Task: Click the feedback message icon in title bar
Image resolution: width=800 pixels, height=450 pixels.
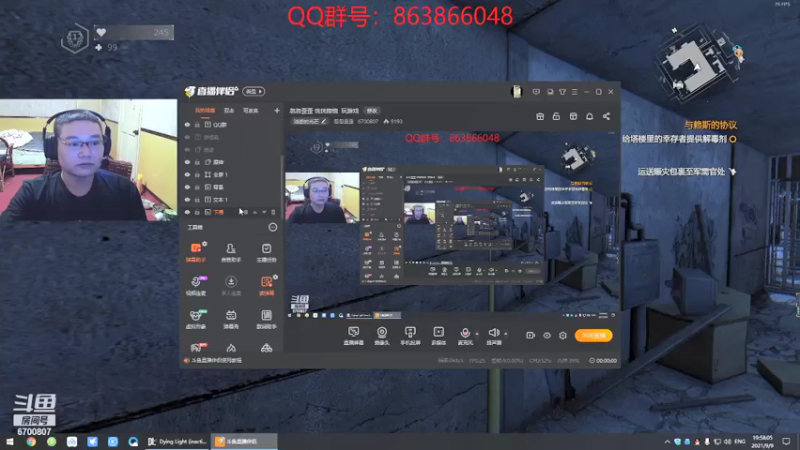Action: [x=536, y=92]
